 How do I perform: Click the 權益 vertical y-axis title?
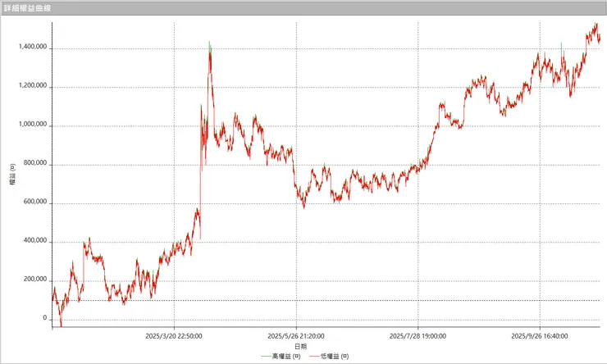point(13,175)
